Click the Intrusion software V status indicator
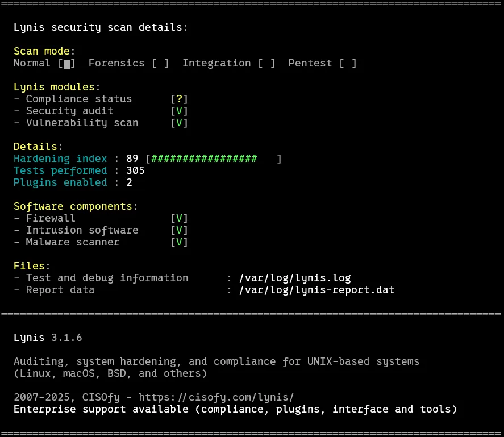504x437 pixels. (179, 230)
